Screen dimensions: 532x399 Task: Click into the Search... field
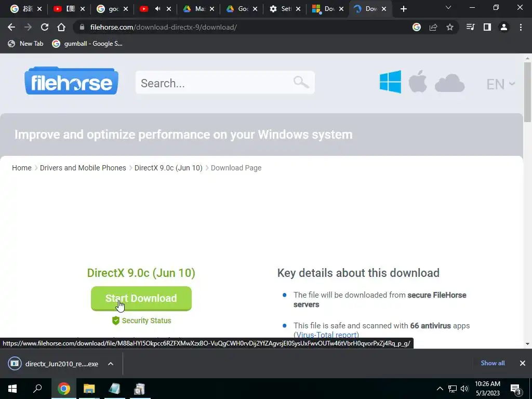point(225,83)
